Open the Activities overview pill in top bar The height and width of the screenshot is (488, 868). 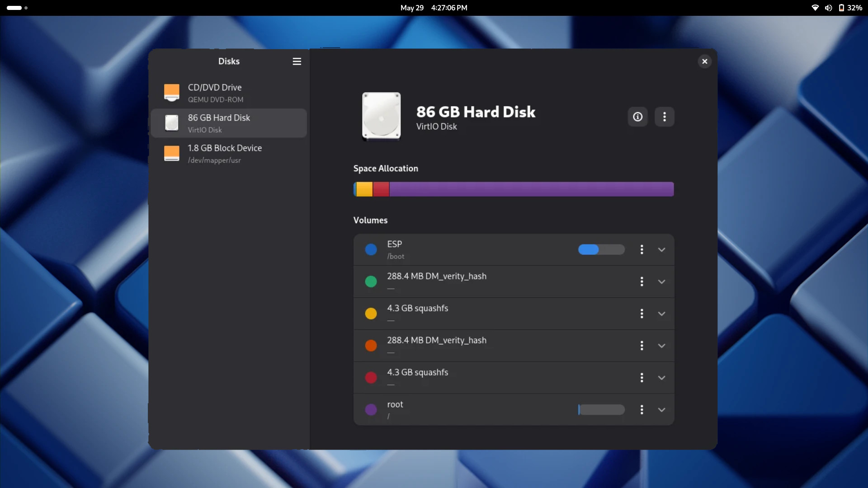[17, 8]
